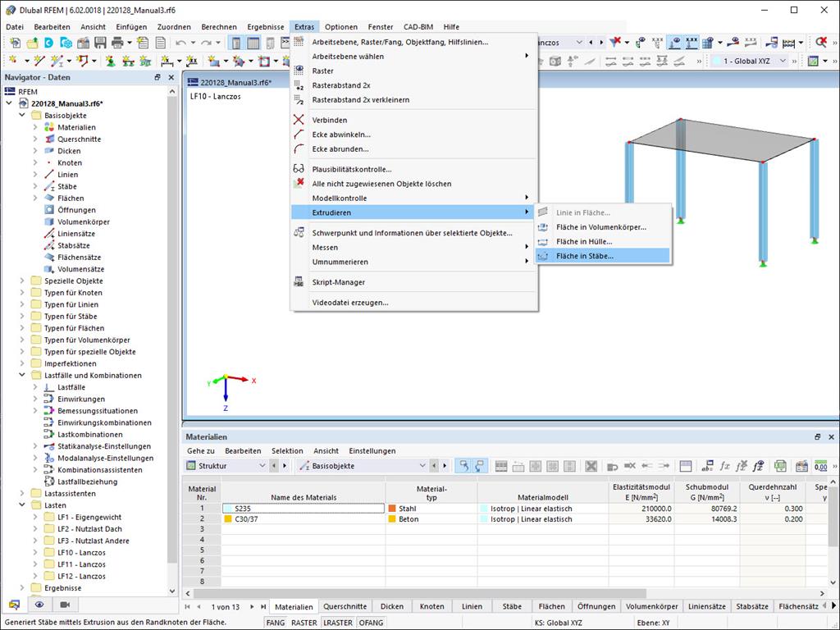The image size is (840, 630).
Task: Click the Verbinden red cross icon
Action: pyautogui.click(x=299, y=120)
